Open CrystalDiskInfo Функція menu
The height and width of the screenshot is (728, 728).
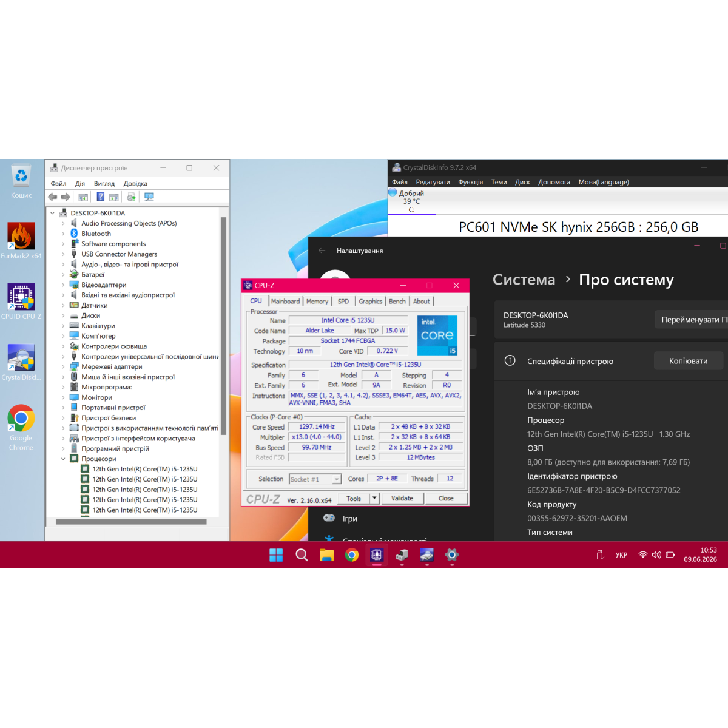[471, 182]
